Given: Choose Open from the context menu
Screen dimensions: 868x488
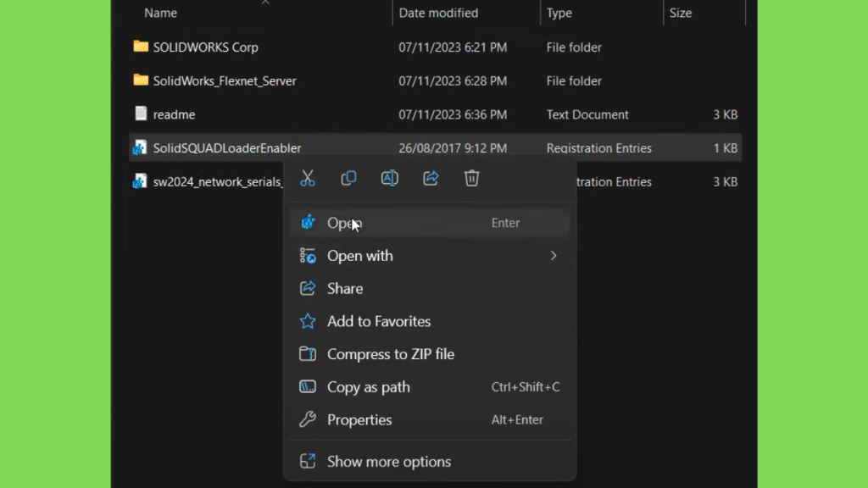Looking at the screenshot, I should click(x=430, y=223).
